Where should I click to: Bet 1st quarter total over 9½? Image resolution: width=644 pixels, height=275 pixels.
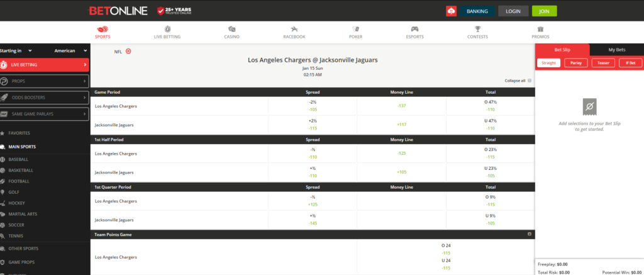491,201
